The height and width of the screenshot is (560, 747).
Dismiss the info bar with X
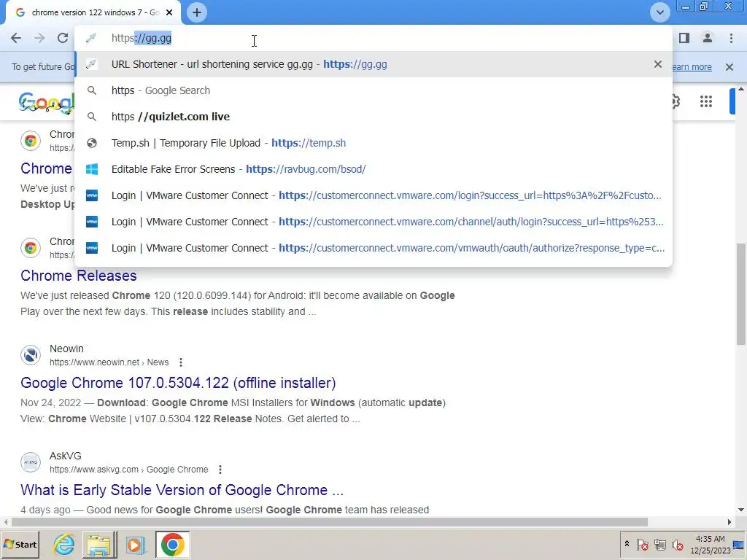[x=729, y=67]
